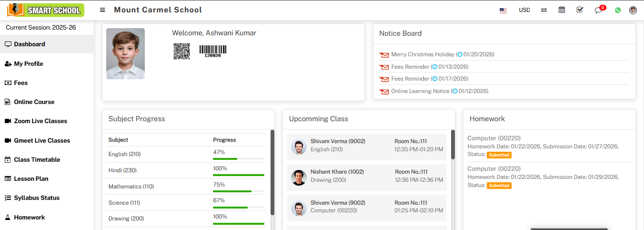Click the Subject Progress panel scrollbar
The width and height of the screenshot is (644, 230).
[x=272, y=172]
